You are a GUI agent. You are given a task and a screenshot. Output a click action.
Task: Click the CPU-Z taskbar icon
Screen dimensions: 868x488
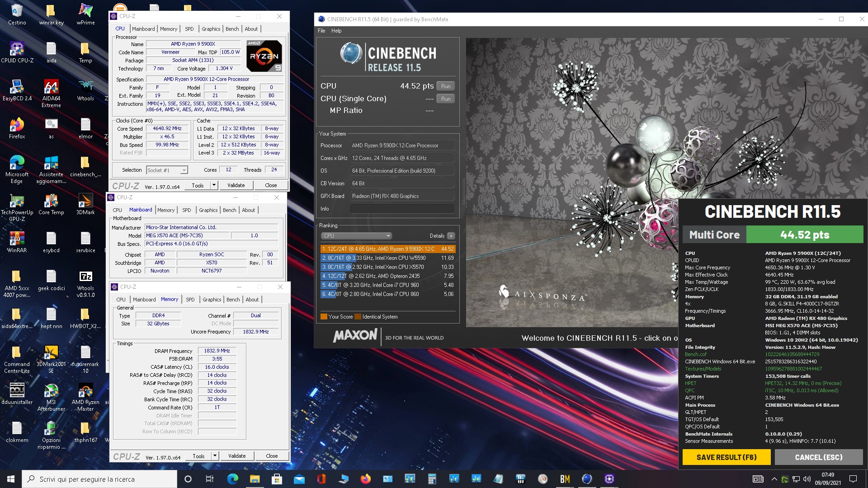(609, 479)
